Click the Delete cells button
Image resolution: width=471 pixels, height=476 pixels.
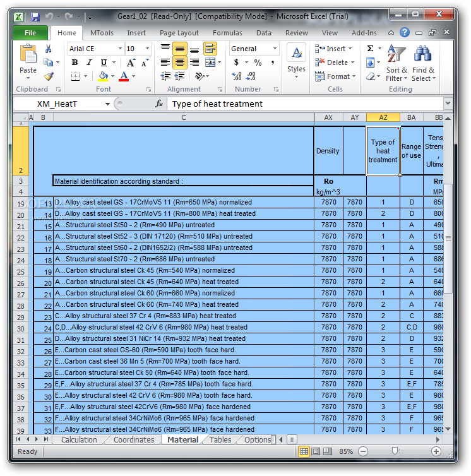pos(335,62)
